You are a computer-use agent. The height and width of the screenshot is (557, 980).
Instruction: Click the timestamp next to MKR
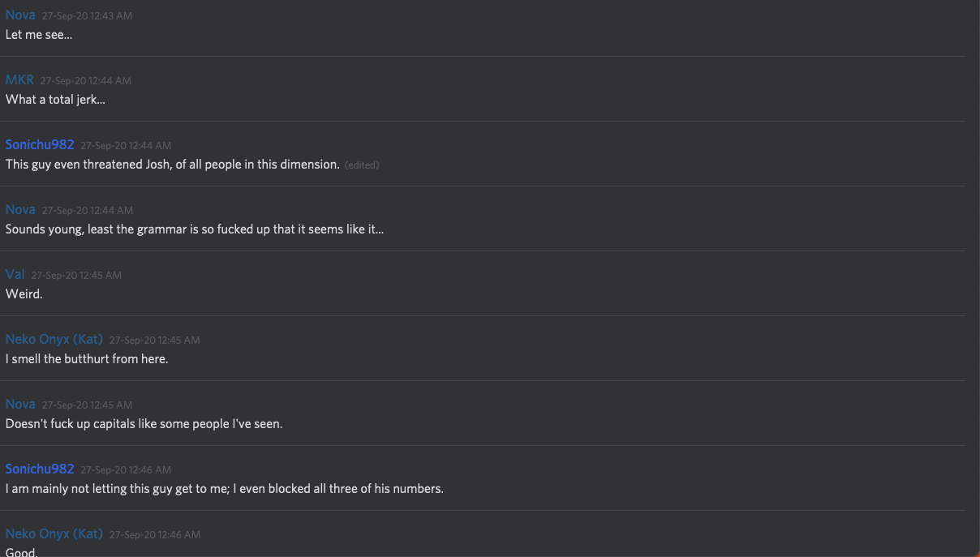(x=85, y=80)
